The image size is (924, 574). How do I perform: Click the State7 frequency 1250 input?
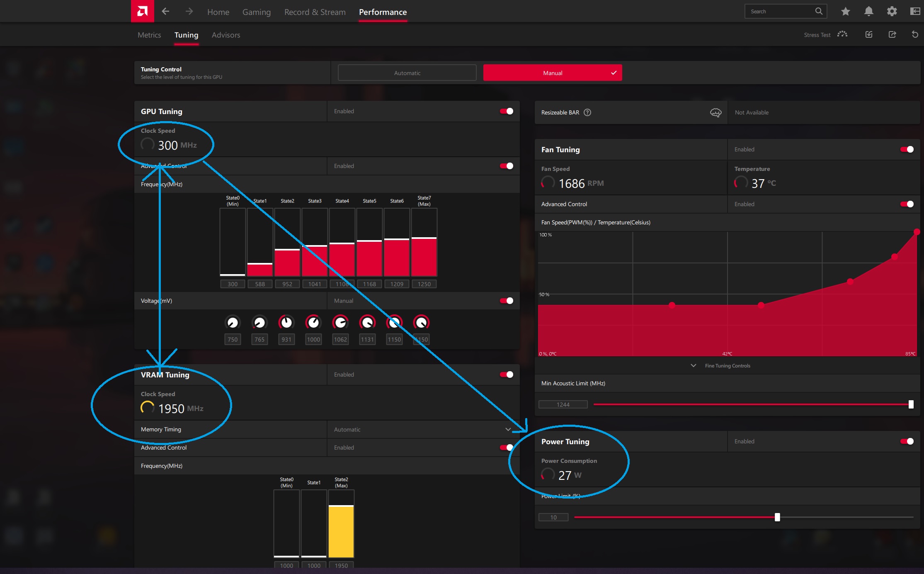coord(424,284)
